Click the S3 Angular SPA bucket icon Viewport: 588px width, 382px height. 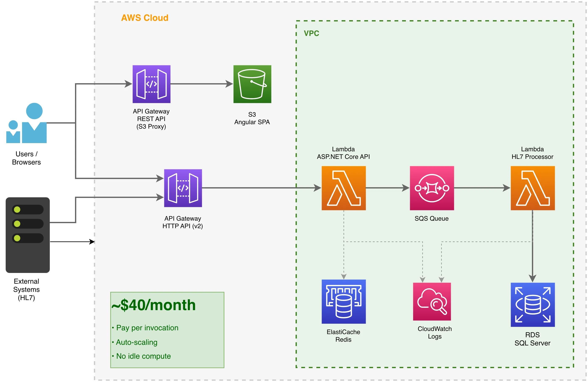[251, 84]
